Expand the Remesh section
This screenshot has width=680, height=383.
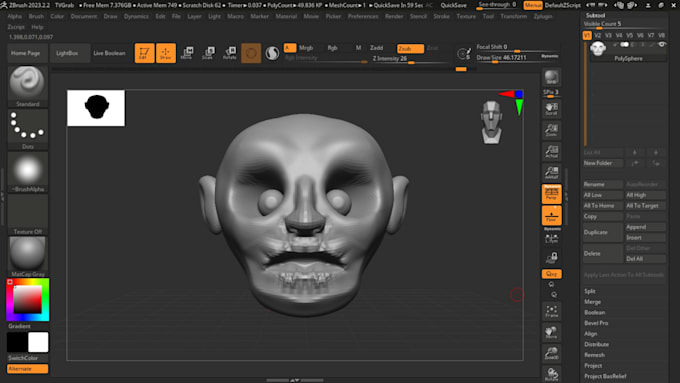click(594, 355)
